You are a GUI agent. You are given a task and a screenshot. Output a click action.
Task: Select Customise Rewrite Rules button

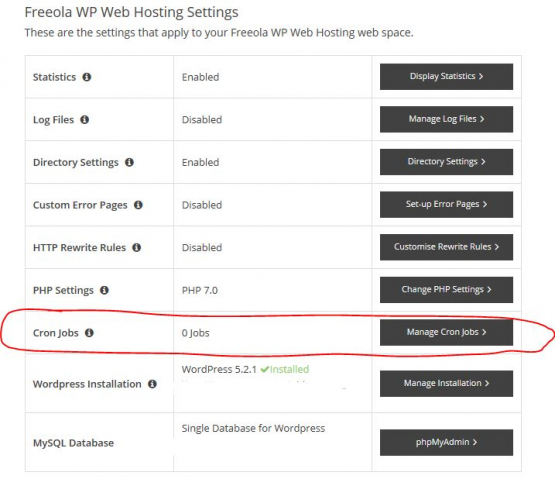tap(446, 247)
